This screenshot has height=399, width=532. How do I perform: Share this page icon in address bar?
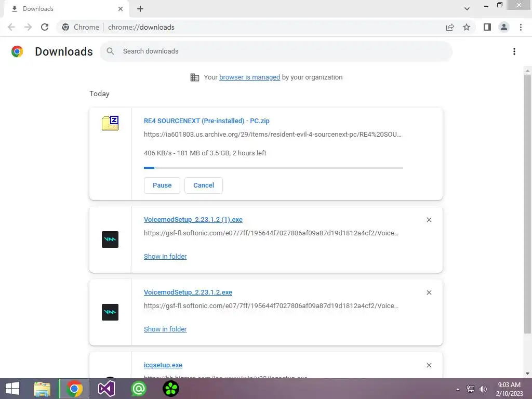click(450, 27)
